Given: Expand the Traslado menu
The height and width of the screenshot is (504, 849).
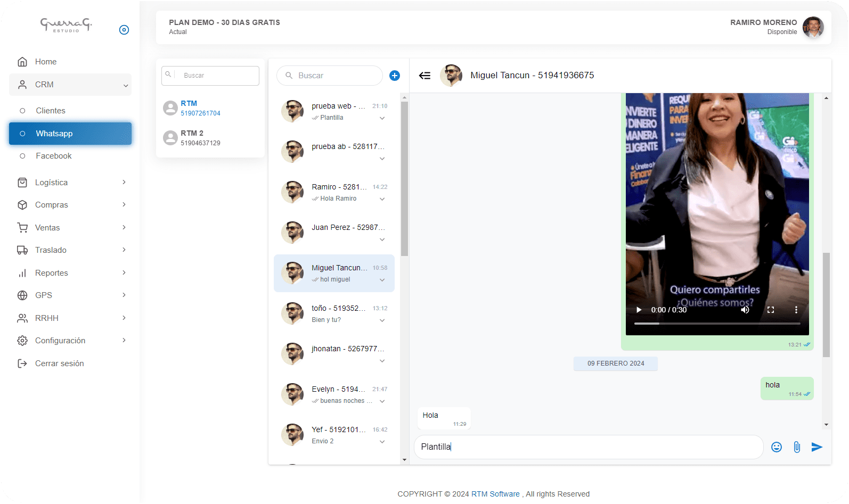Looking at the screenshot, I should point(70,250).
